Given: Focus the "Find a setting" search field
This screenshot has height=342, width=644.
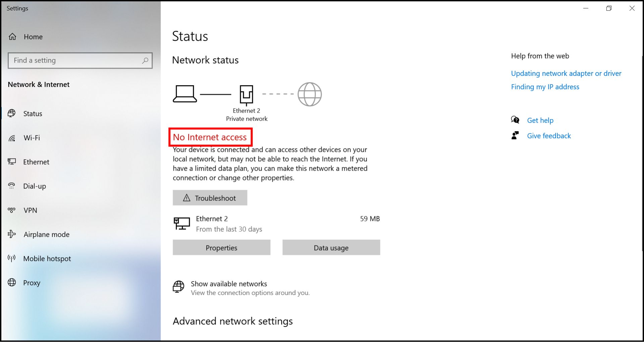Looking at the screenshot, I should coord(75,61).
